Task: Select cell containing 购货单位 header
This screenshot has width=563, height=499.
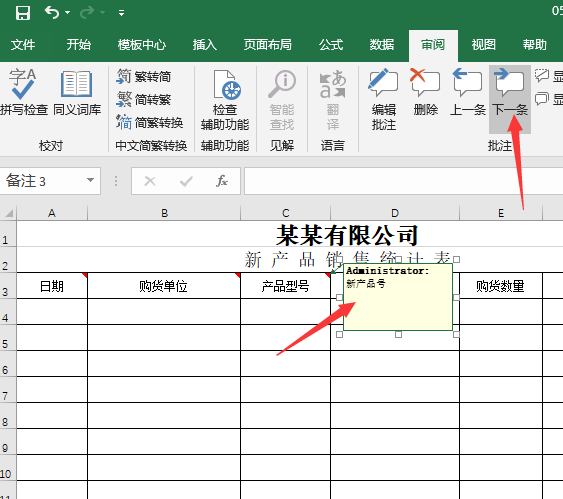Action: (164, 286)
